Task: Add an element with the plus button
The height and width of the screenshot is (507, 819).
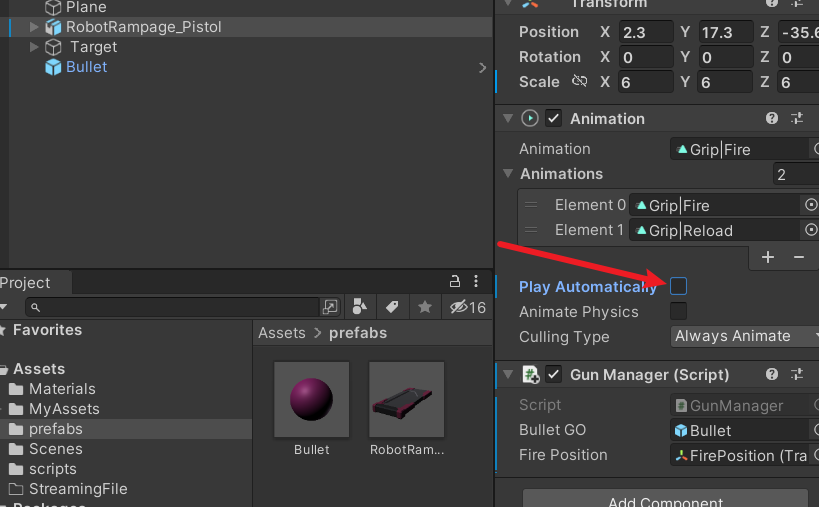Action: click(768, 257)
